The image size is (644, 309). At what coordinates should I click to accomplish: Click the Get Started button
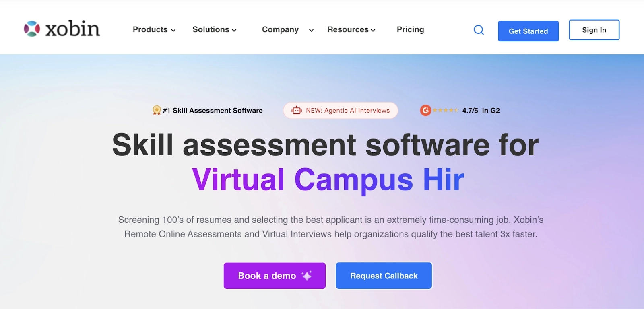tap(528, 31)
